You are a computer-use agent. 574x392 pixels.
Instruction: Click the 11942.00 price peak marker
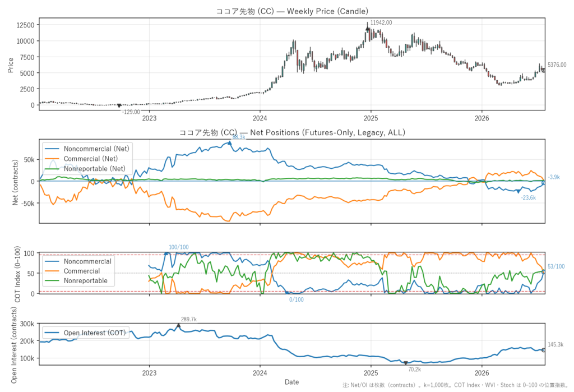[x=368, y=29]
